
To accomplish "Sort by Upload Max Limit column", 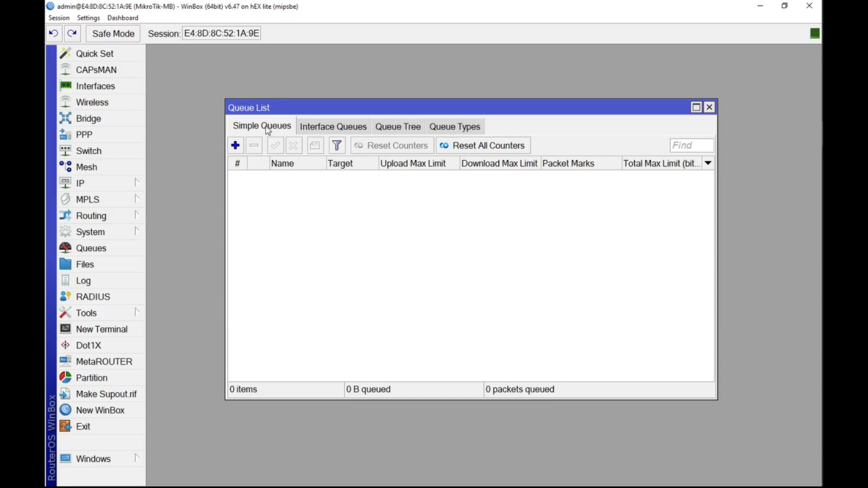I will coord(419,163).
